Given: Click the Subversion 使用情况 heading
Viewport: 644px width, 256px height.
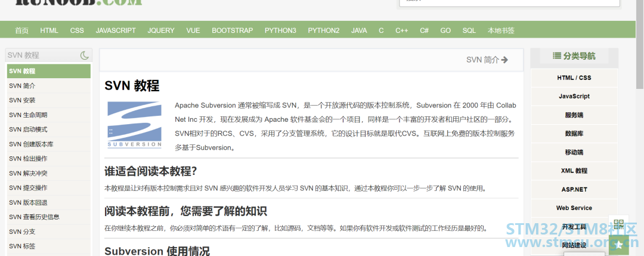Looking at the screenshot, I should tap(157, 250).
